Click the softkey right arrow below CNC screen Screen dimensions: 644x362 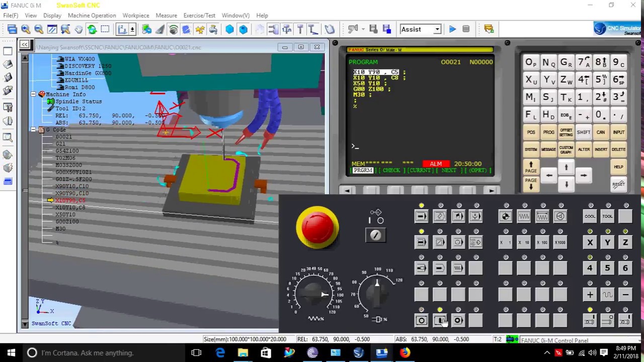click(x=492, y=191)
